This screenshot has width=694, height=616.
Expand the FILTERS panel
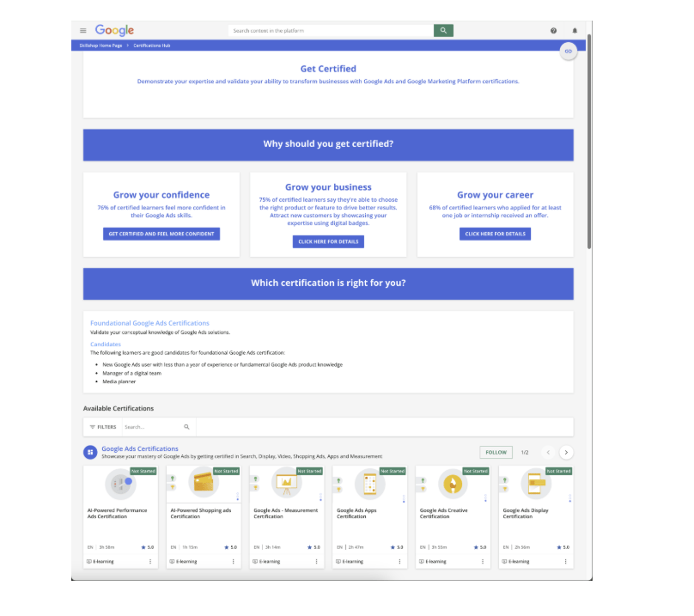103,427
